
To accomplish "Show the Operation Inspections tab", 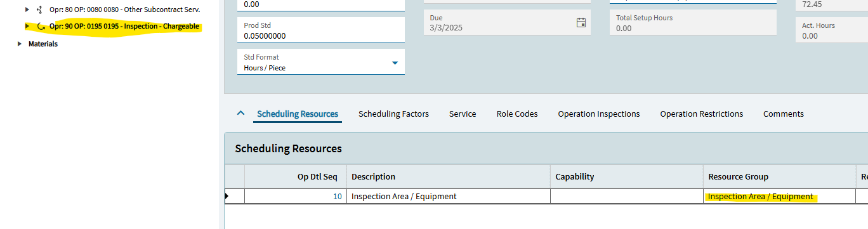I will 599,114.
